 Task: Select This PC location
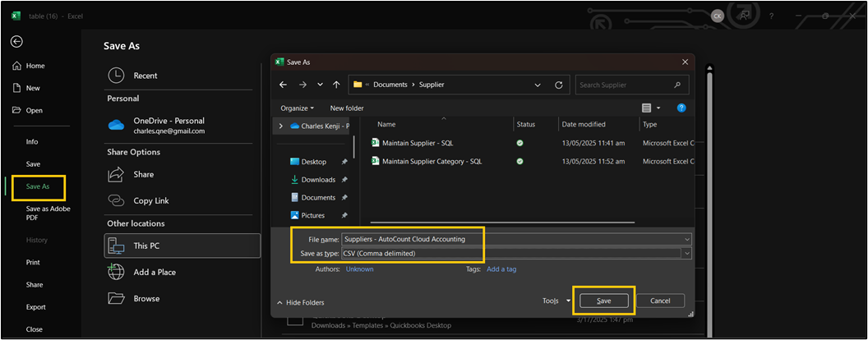(x=182, y=246)
